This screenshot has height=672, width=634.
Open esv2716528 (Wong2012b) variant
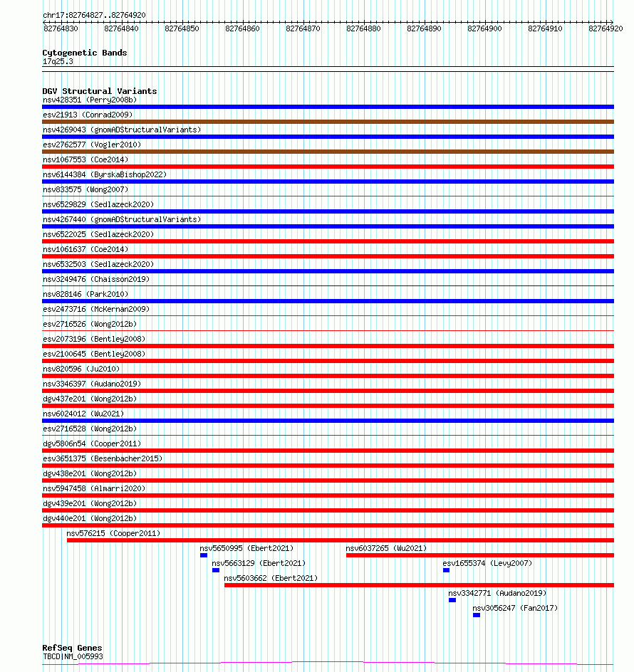[x=90, y=429]
